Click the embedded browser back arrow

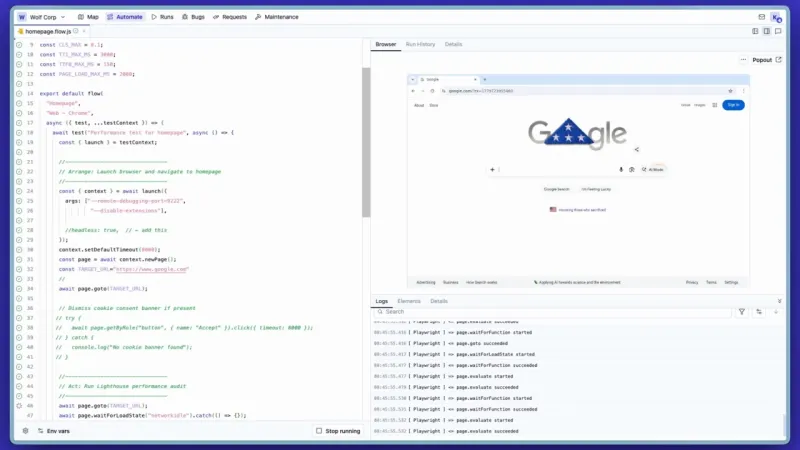[x=413, y=91]
